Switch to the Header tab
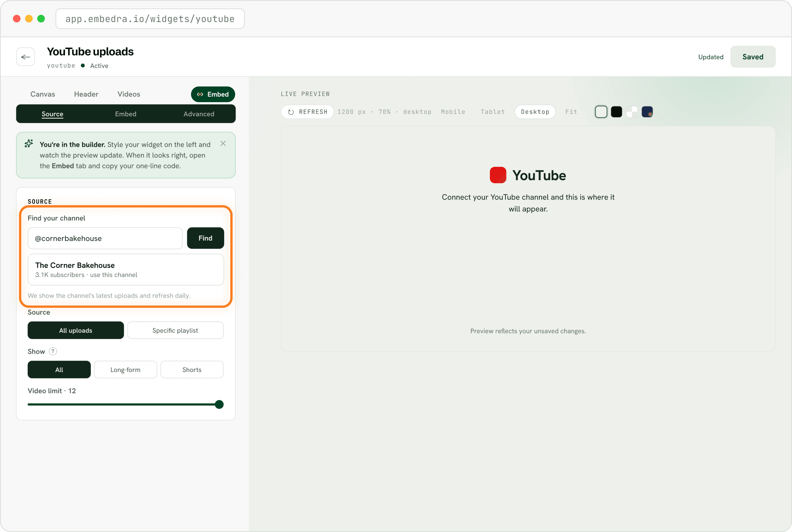The image size is (792, 532). coord(86,94)
